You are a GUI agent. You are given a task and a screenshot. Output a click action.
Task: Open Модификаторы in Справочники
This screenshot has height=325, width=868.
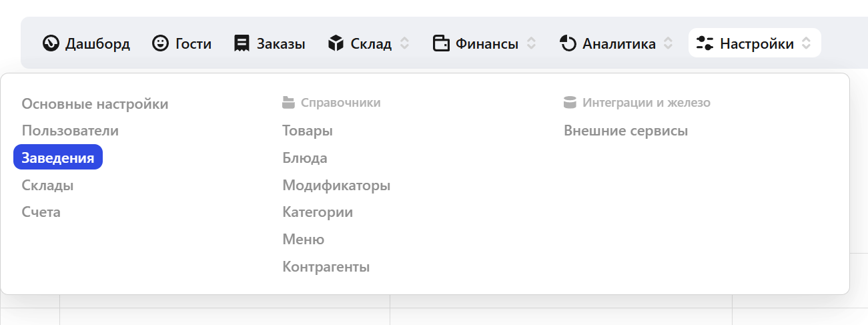[x=336, y=185]
